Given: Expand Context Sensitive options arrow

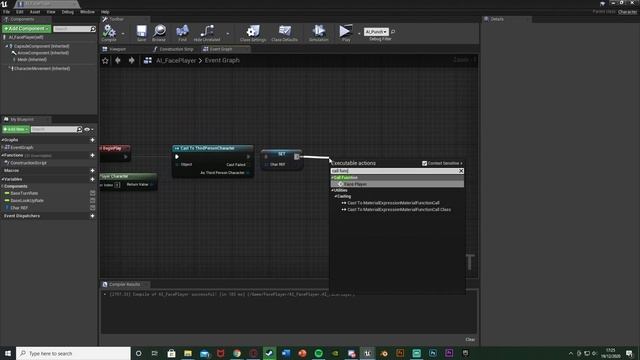Looking at the screenshot, I should coord(461,163).
